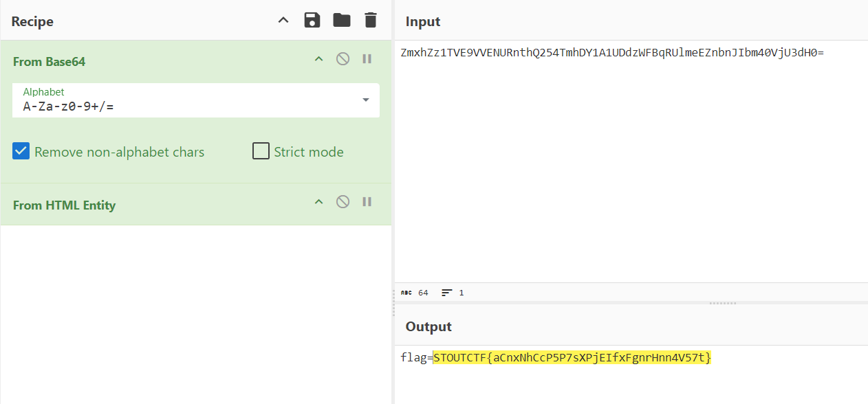Clear the recipe with trash icon
Image resolution: width=868 pixels, height=404 pixels.
pyautogui.click(x=371, y=21)
